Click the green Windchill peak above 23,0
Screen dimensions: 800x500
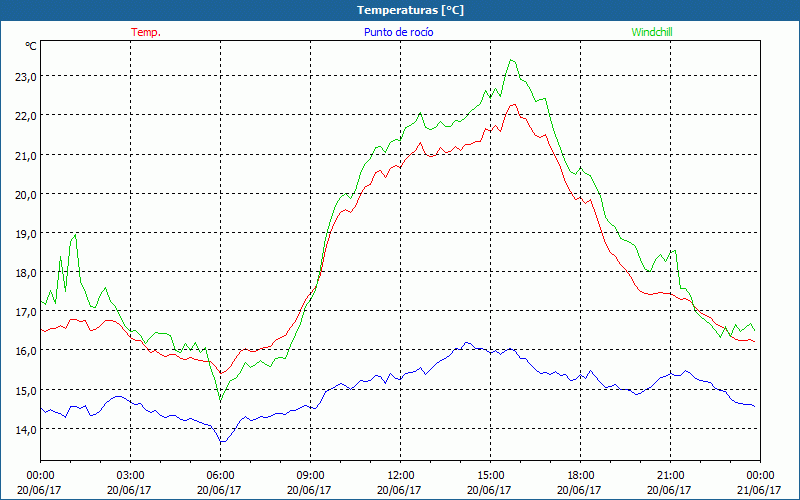point(511,60)
